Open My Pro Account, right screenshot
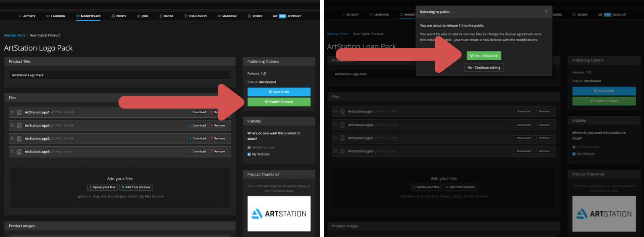 click(x=612, y=14)
